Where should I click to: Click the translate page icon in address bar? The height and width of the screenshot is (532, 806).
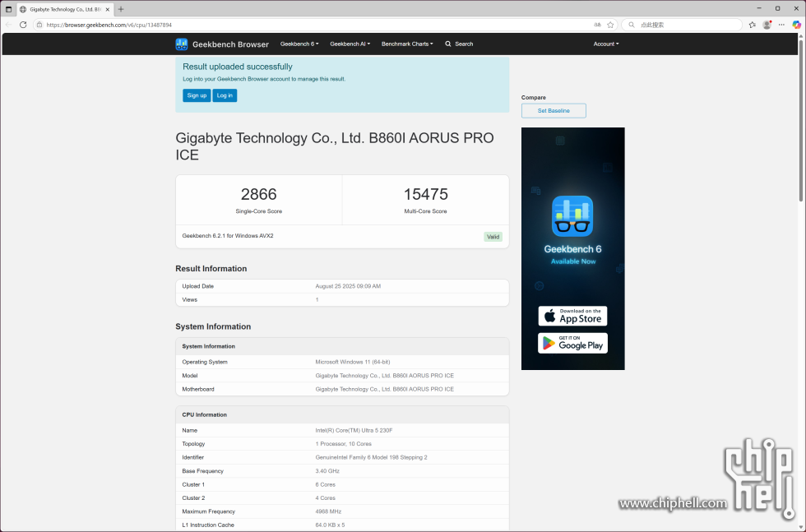click(x=597, y=25)
